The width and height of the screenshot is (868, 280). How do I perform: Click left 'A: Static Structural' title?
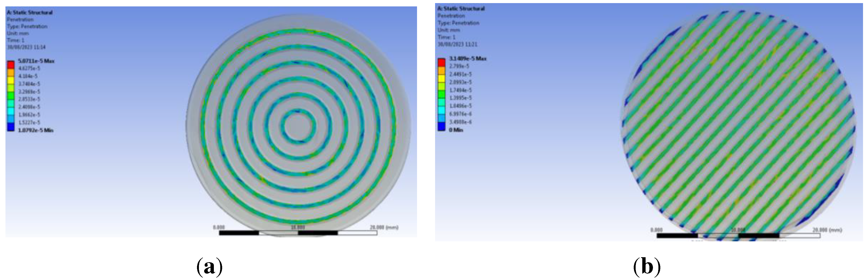click(x=30, y=13)
